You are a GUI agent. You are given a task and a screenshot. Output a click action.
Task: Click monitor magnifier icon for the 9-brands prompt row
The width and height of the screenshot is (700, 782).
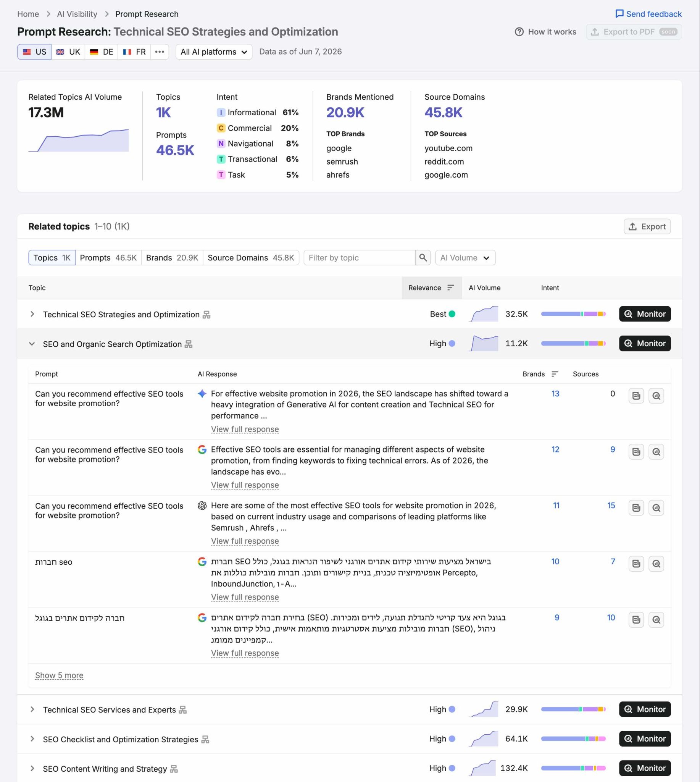point(656,620)
